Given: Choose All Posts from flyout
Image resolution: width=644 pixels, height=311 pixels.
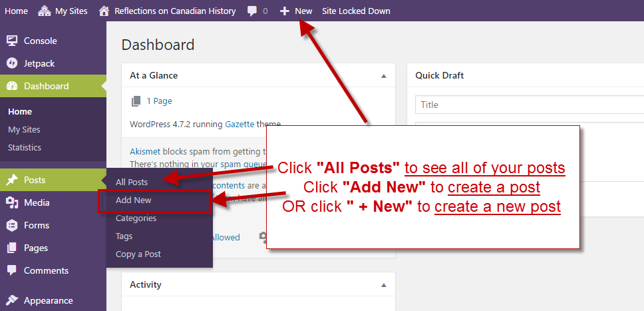Looking at the screenshot, I should [132, 182].
